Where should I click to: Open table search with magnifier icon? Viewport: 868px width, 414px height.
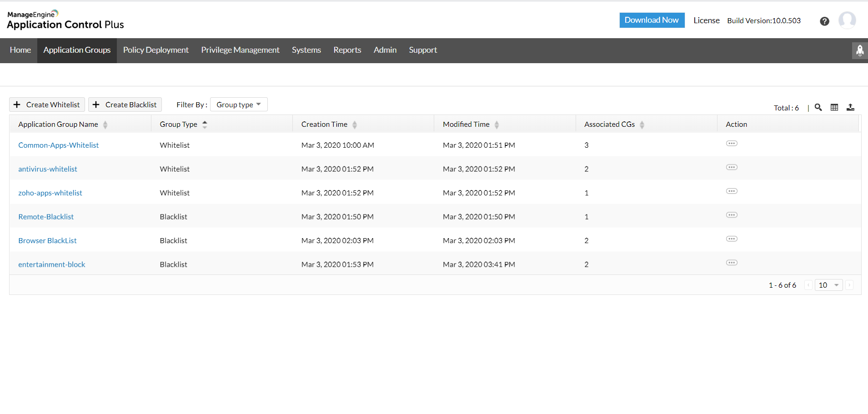[x=818, y=107]
